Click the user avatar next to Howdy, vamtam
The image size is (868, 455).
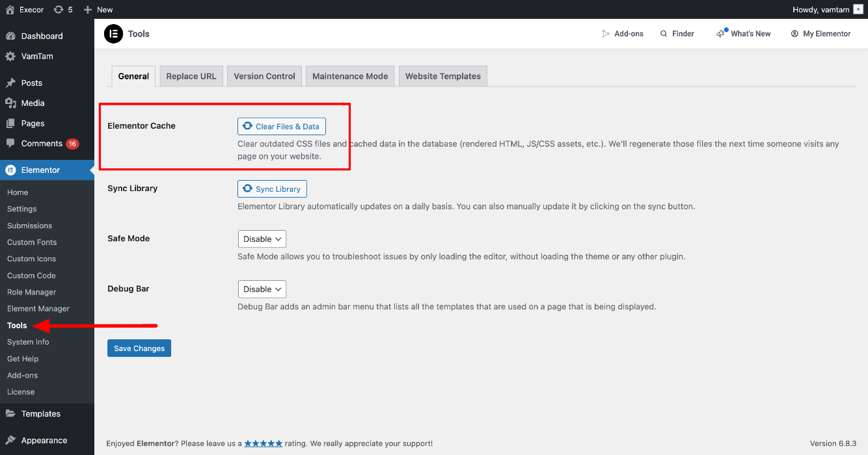tap(858, 9)
